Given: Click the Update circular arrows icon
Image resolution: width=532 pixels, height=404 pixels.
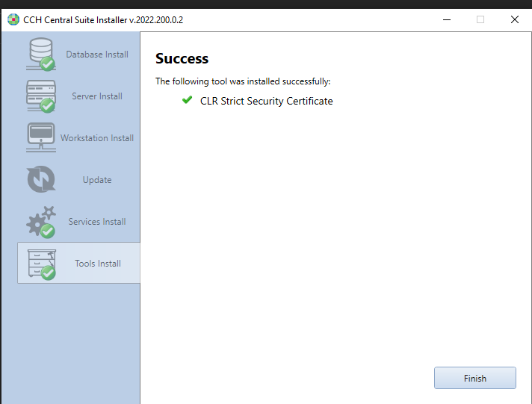Looking at the screenshot, I should pos(41,179).
